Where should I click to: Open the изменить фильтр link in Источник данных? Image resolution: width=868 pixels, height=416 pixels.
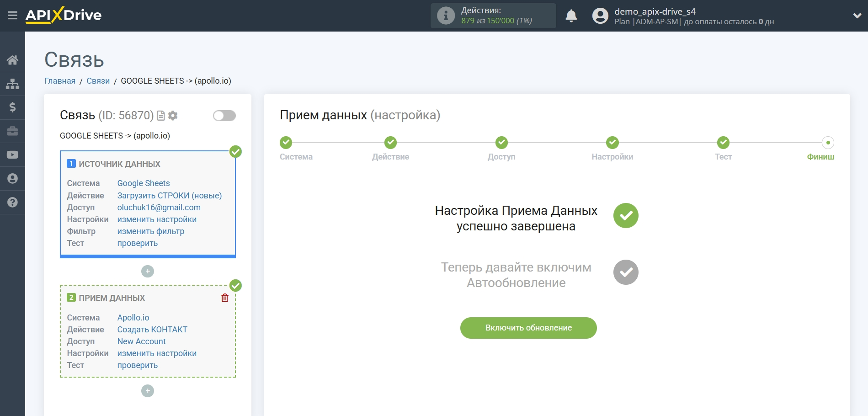(150, 231)
